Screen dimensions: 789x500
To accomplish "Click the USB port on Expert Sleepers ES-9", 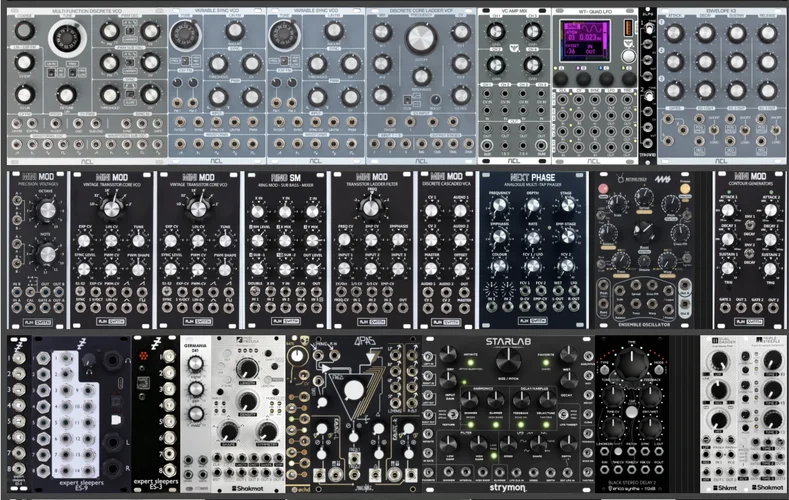I will 121,384.
